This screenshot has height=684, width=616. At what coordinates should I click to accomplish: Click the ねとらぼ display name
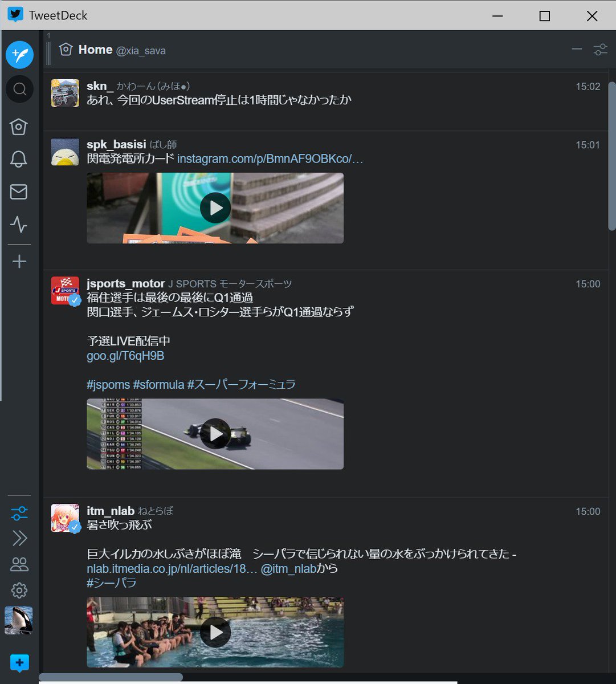pyautogui.click(x=155, y=511)
